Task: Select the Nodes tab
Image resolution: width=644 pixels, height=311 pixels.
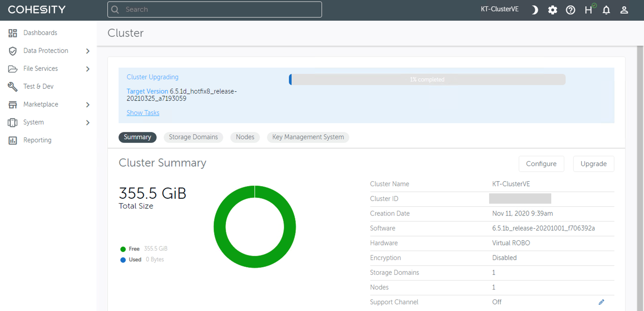Action: tap(245, 137)
